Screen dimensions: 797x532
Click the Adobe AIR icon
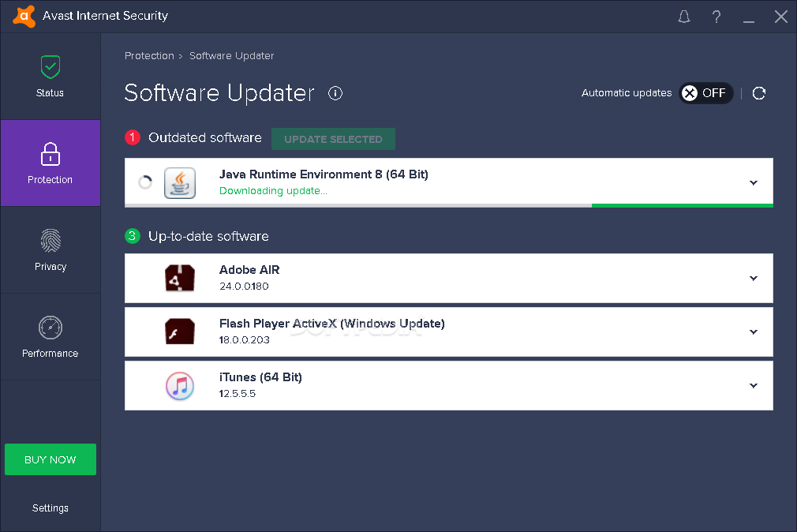(180, 278)
